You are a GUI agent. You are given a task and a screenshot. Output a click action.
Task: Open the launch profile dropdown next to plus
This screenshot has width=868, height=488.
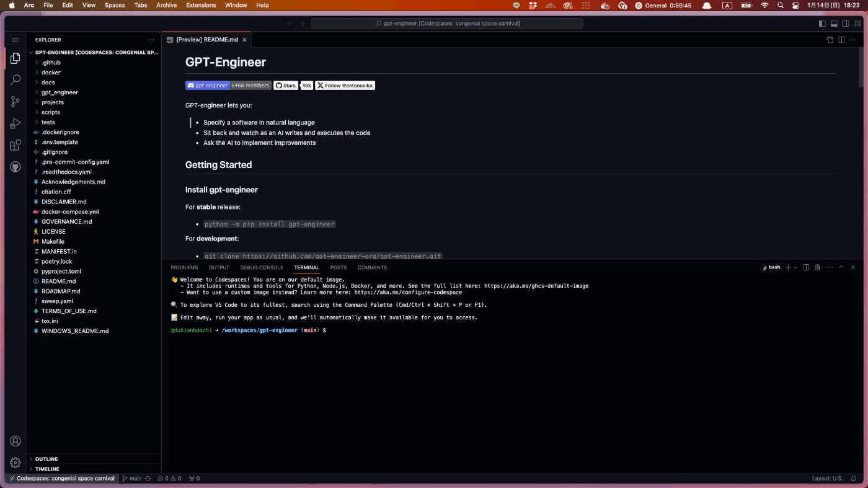(795, 267)
